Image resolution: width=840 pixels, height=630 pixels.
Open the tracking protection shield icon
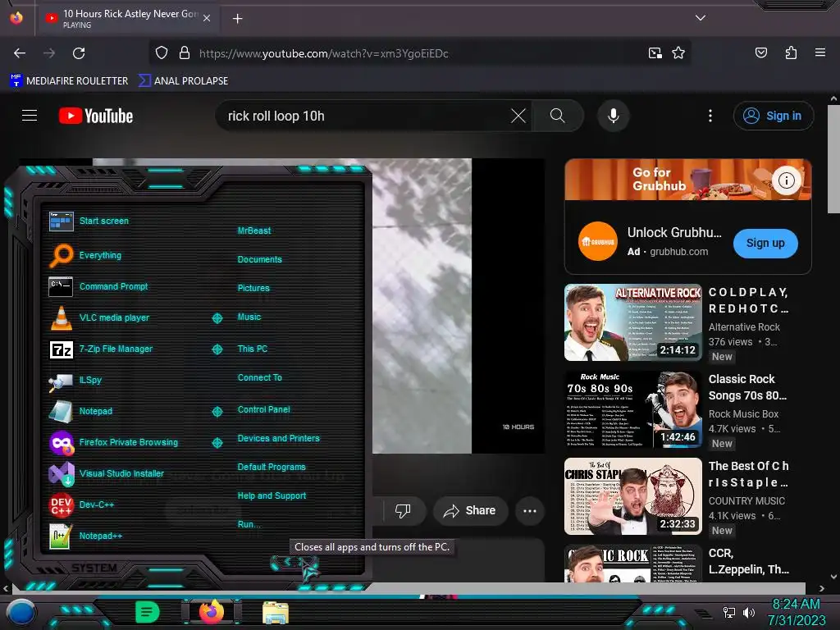162,53
